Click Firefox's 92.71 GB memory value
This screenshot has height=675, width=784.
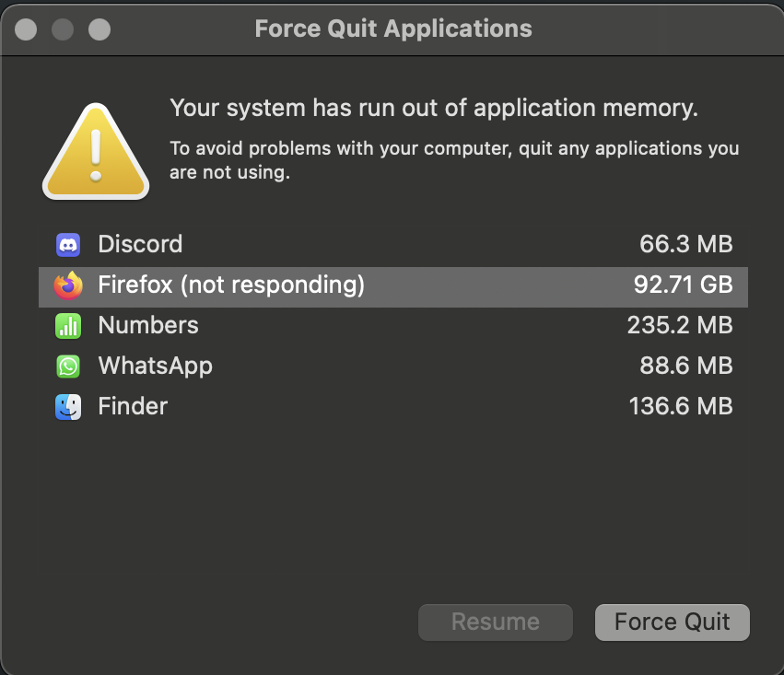[x=683, y=285]
